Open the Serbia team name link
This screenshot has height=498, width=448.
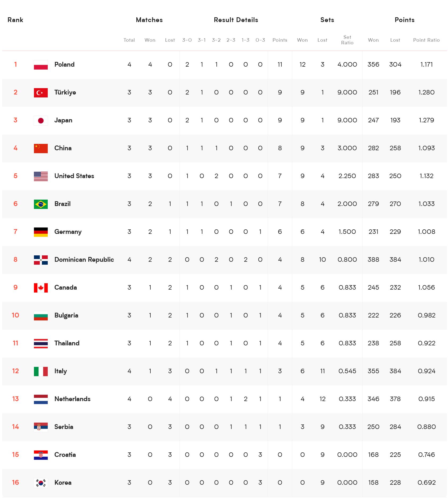pos(64,427)
